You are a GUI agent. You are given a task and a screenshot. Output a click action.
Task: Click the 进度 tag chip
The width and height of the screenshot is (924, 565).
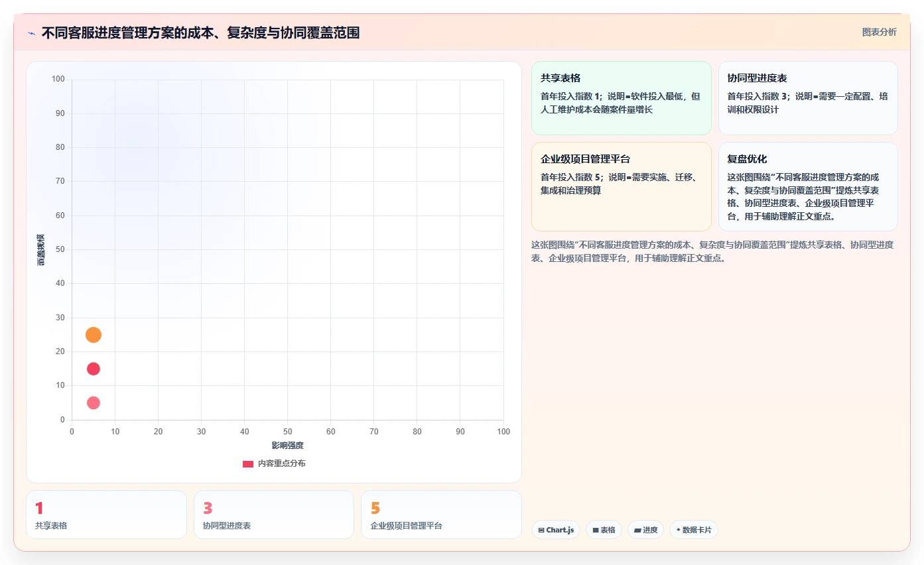click(x=645, y=530)
